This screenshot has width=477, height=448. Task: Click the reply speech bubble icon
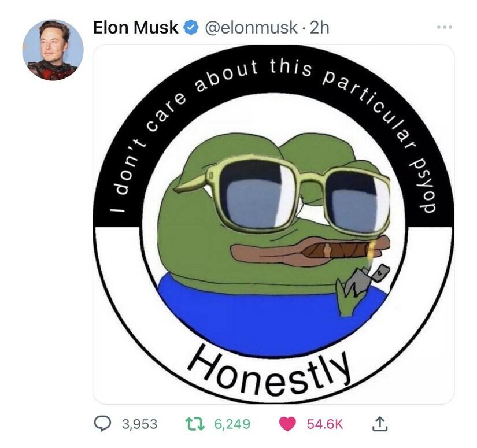[102, 424]
